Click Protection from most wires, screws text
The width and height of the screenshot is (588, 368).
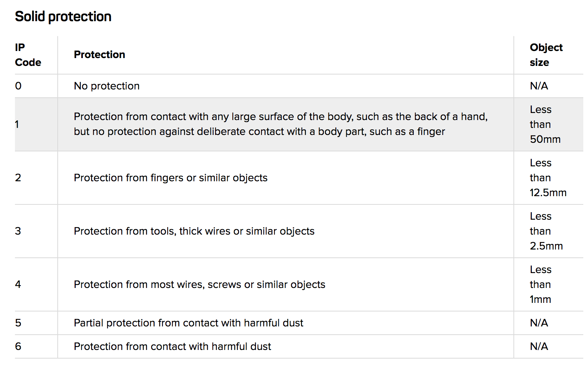click(x=199, y=284)
